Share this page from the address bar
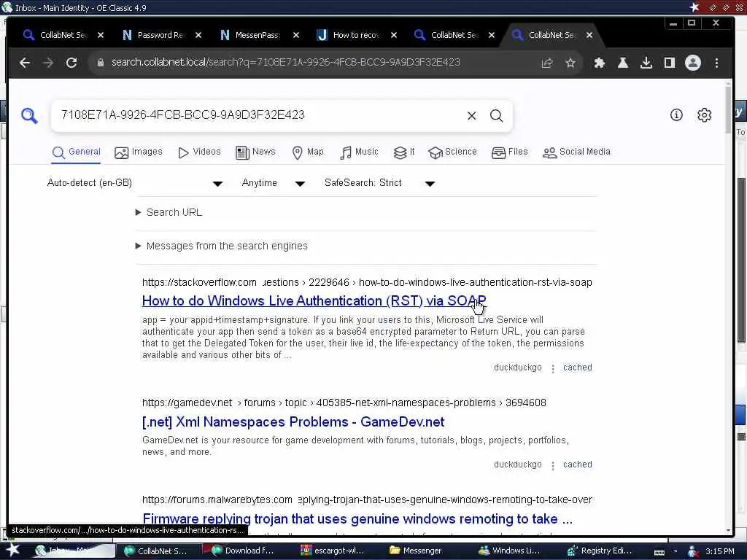This screenshot has width=747, height=560. (x=547, y=63)
